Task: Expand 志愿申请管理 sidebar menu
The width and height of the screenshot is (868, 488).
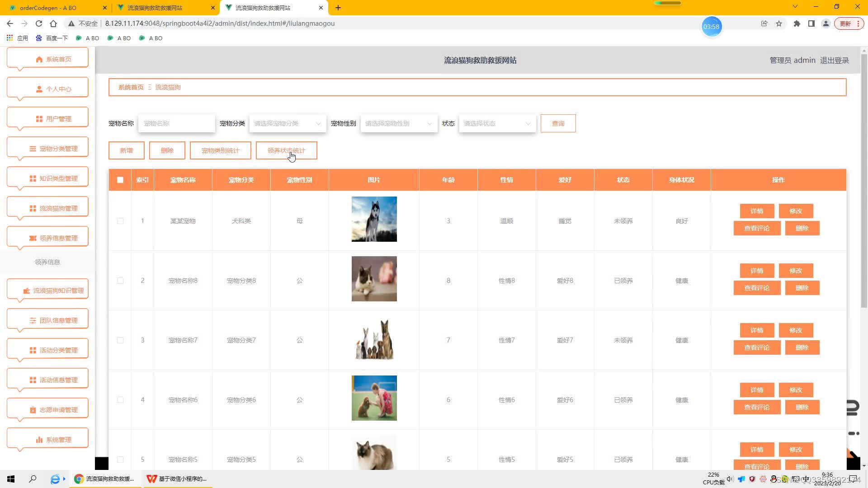Action: point(47,409)
